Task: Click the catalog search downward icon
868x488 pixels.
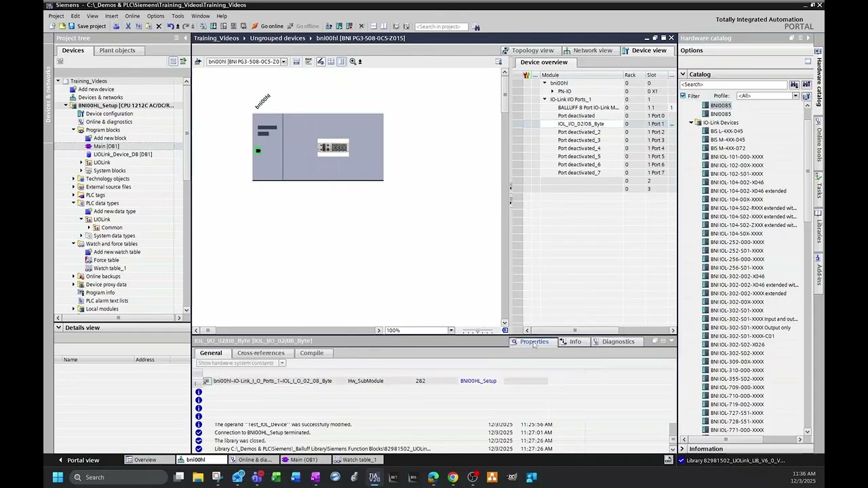Action: 794,85
